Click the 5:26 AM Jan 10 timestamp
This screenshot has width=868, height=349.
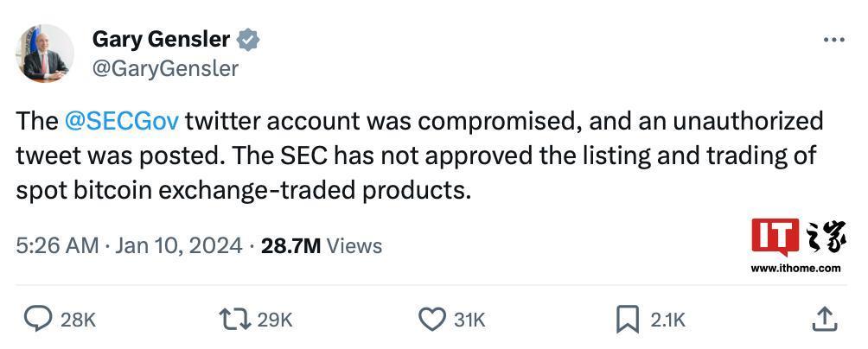(x=129, y=245)
